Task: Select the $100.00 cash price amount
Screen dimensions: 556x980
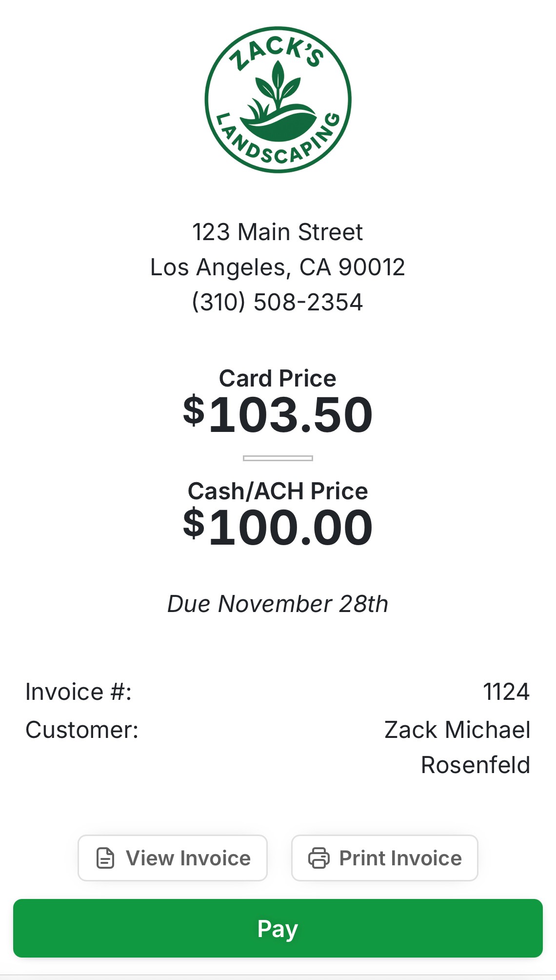Action: (x=278, y=527)
